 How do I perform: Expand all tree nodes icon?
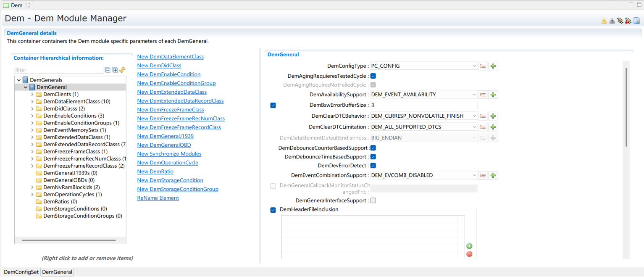(115, 70)
